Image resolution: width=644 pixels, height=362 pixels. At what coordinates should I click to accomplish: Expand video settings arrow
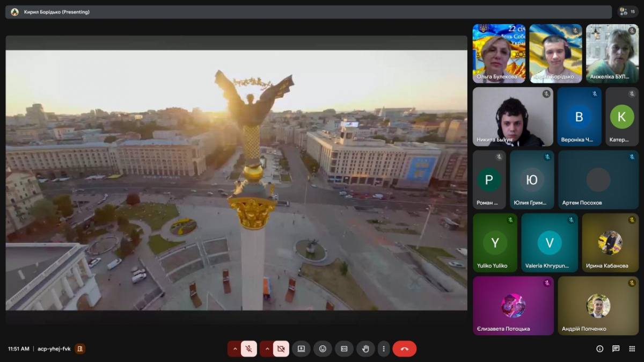tap(267, 349)
